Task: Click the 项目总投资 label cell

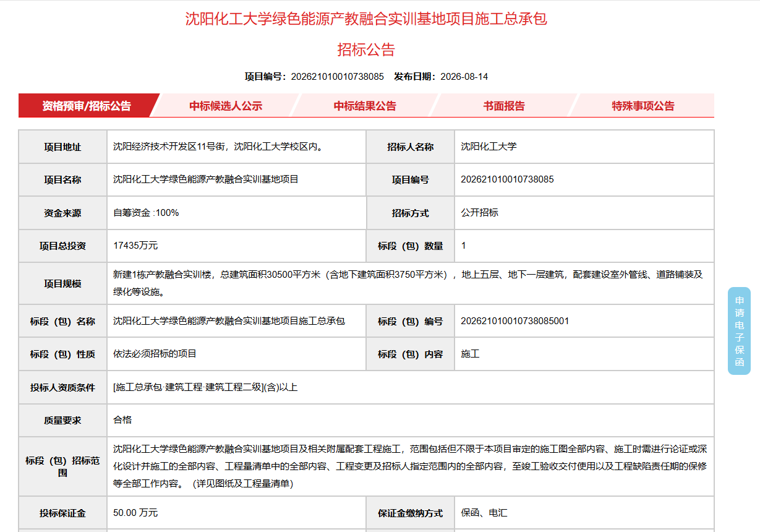Action: 62,246
